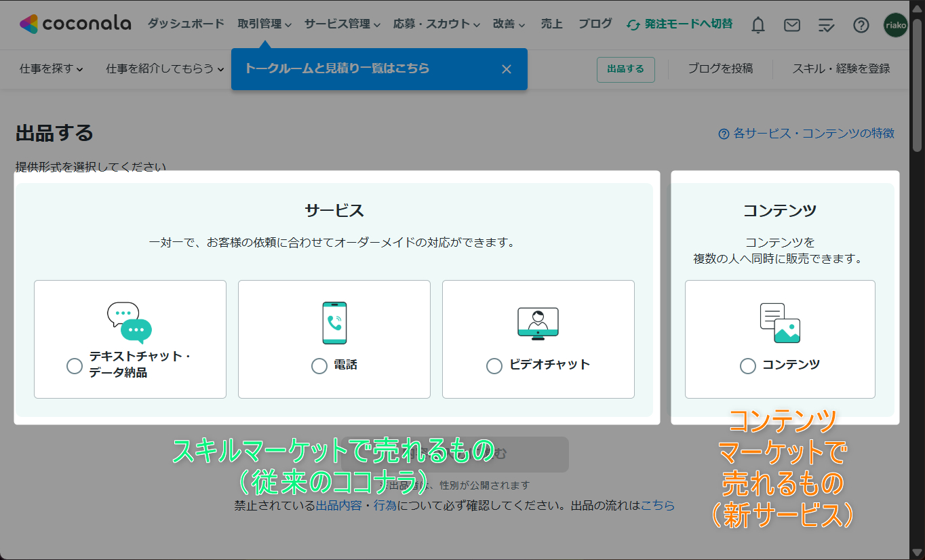Open the 売上 menu item

point(551,24)
